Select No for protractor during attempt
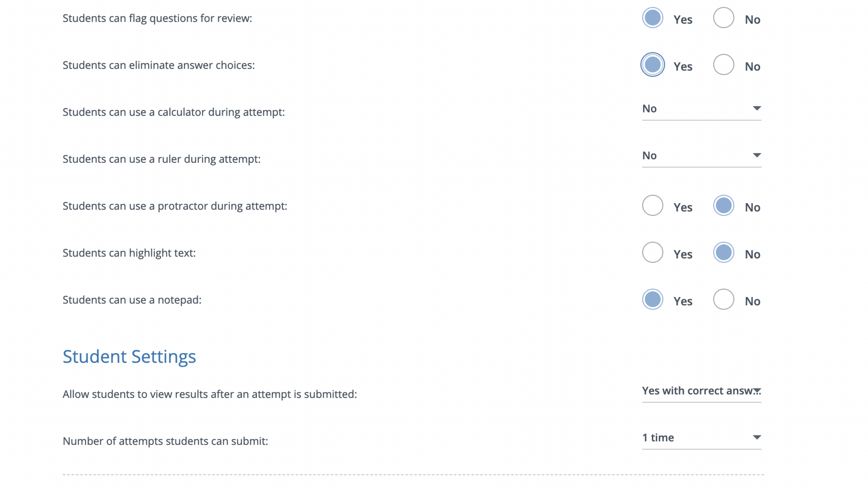The width and height of the screenshot is (868, 494). 723,206
